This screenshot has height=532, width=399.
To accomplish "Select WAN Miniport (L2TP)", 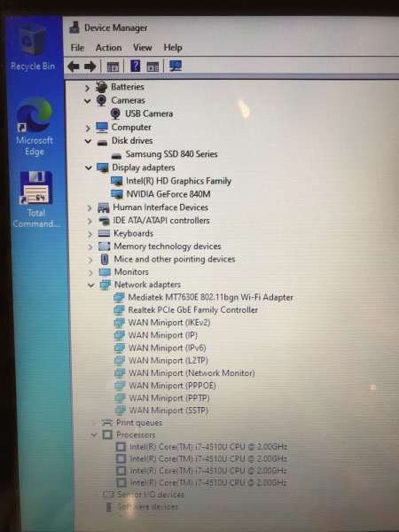I will [168, 360].
